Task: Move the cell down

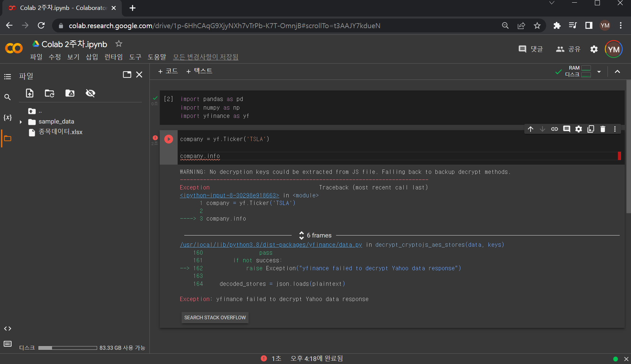Action: (x=543, y=129)
